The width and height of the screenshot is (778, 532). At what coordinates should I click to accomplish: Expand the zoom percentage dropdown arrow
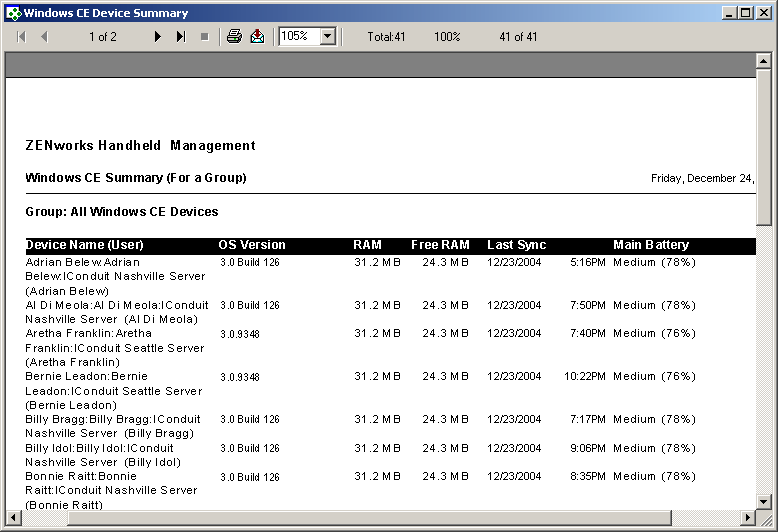(x=328, y=36)
